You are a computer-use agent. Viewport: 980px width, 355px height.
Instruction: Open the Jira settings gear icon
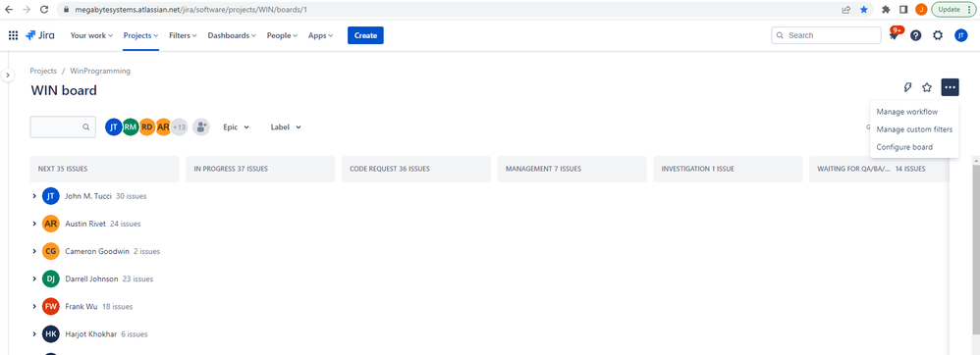coord(938,35)
